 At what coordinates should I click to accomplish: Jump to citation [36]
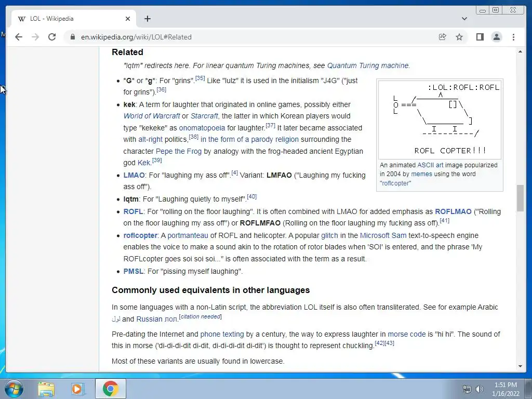coord(162,89)
